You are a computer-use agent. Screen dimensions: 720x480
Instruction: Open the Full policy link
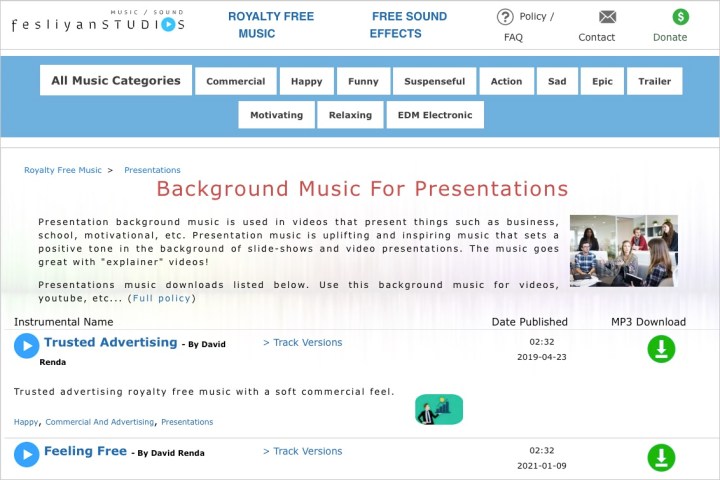(161, 298)
